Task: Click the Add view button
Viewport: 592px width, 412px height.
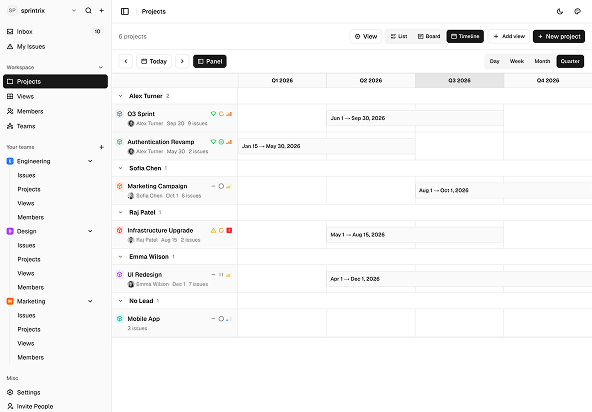Action: pyautogui.click(x=509, y=36)
